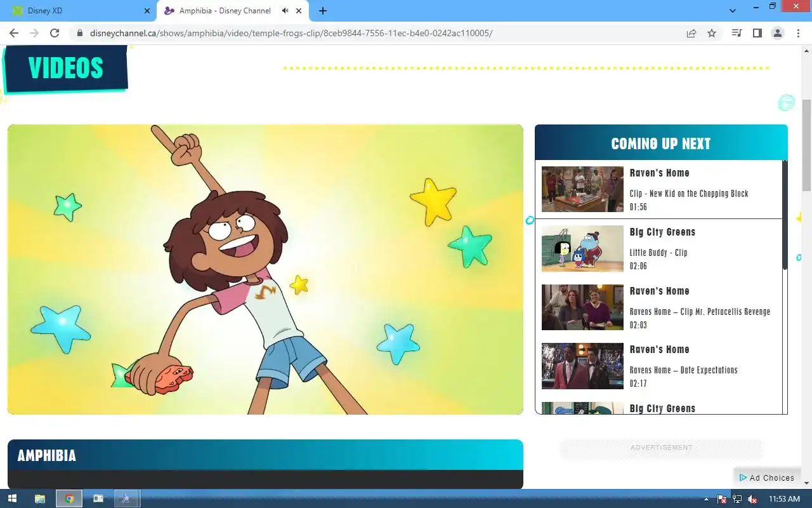Viewport: 812px width, 508px height.
Task: Open the Action Center flag icon
Action: 722,499
